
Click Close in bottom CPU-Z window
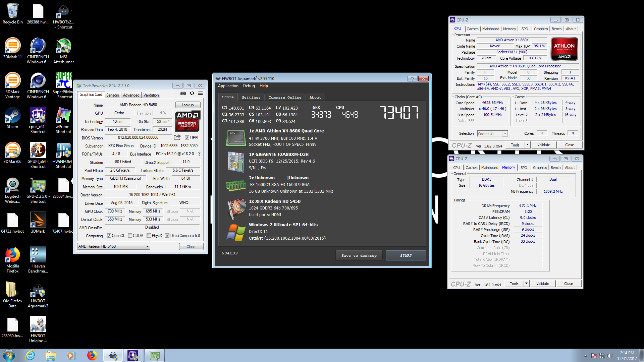click(569, 284)
